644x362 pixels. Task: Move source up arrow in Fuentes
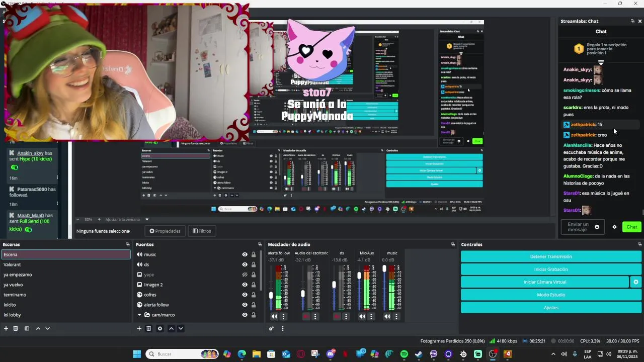pyautogui.click(x=171, y=328)
